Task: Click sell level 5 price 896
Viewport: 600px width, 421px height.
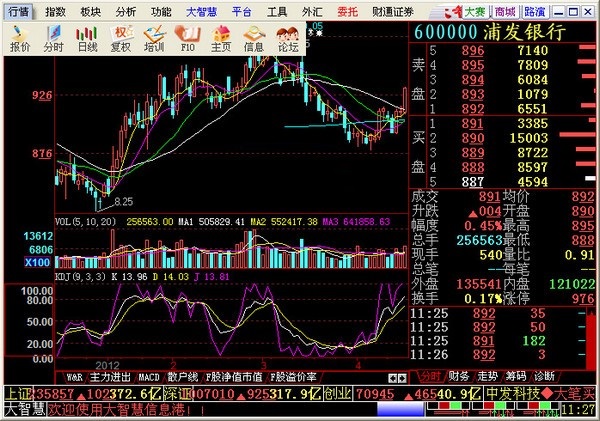Action: [473, 51]
